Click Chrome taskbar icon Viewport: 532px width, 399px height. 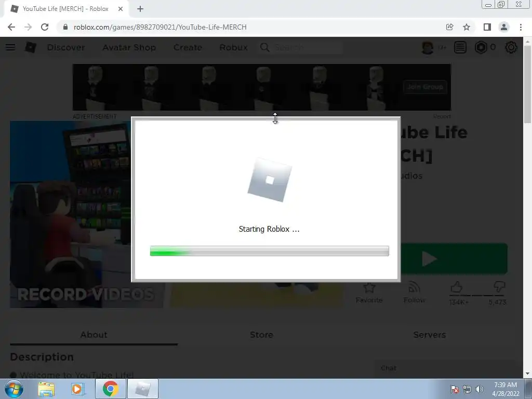[110, 389]
